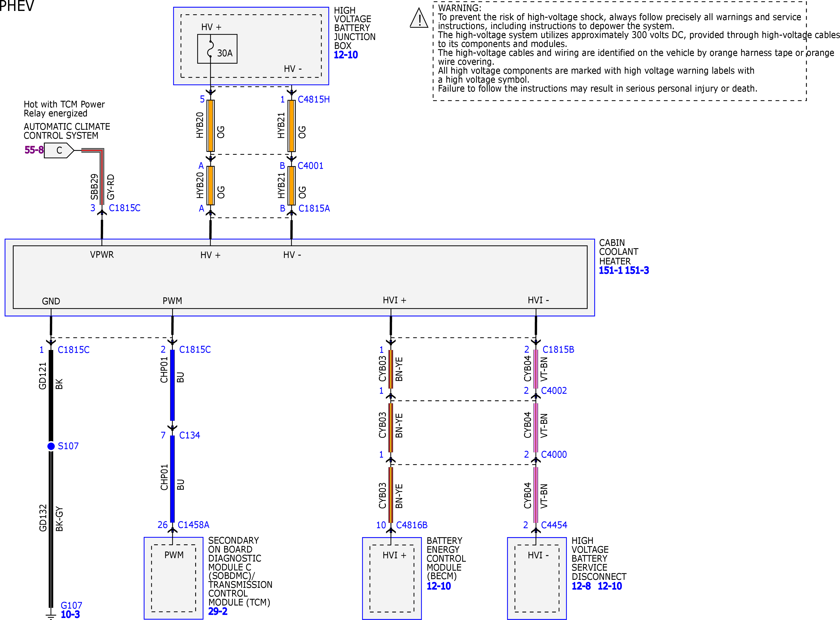Image resolution: width=840 pixels, height=620 pixels.
Task: Open the 12-10 link under BECM
Action: pos(439,586)
